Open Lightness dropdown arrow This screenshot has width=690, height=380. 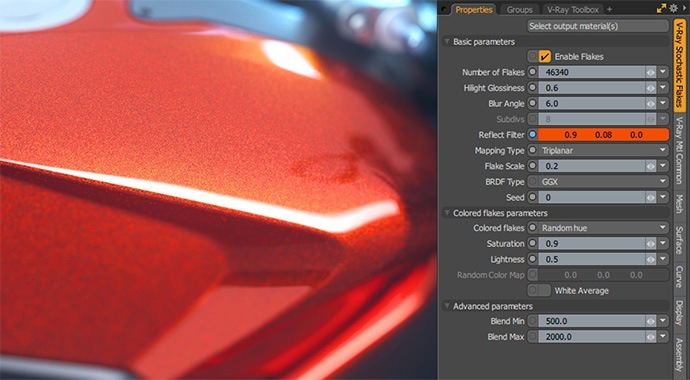coord(663,259)
